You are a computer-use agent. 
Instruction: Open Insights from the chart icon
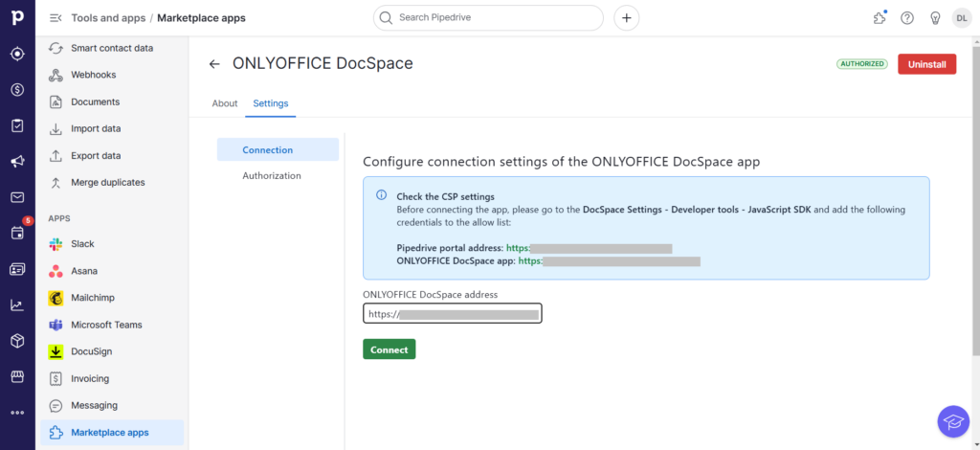(x=17, y=305)
